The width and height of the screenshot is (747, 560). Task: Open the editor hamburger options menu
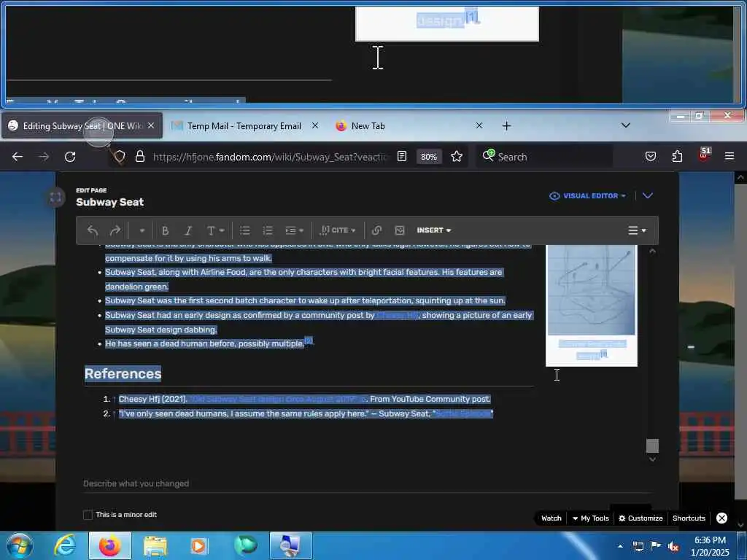636,230
